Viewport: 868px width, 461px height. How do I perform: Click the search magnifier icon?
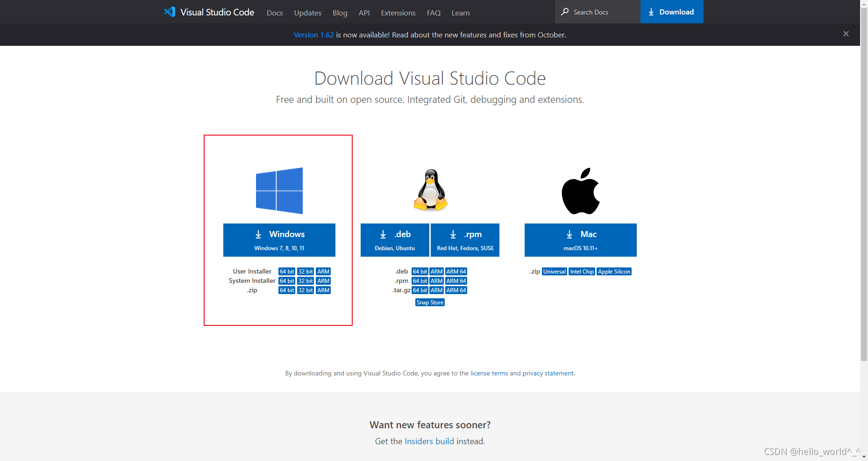click(x=565, y=12)
